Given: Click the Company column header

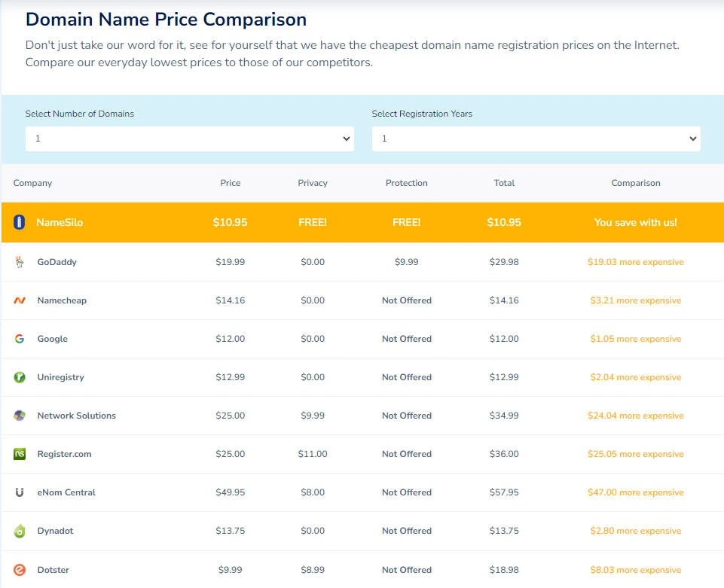Looking at the screenshot, I should click(32, 183).
